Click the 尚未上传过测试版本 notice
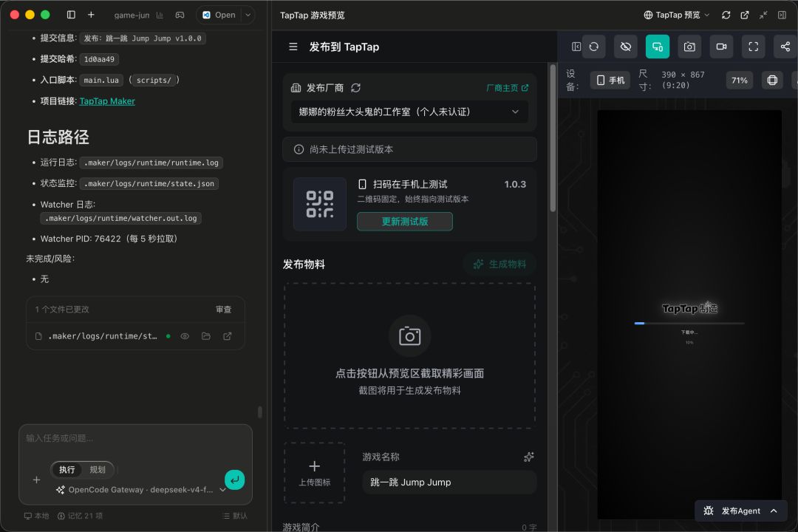Image resolution: width=798 pixels, height=532 pixels. [x=409, y=150]
